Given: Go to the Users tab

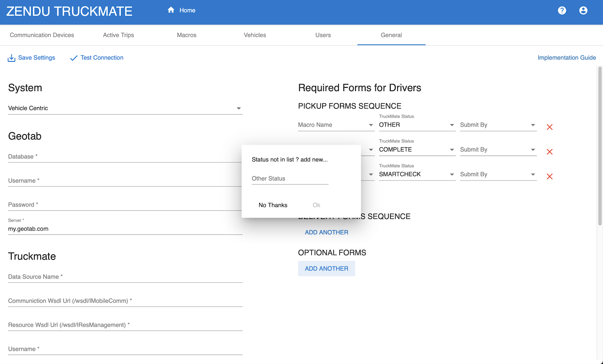Looking at the screenshot, I should pos(323,35).
